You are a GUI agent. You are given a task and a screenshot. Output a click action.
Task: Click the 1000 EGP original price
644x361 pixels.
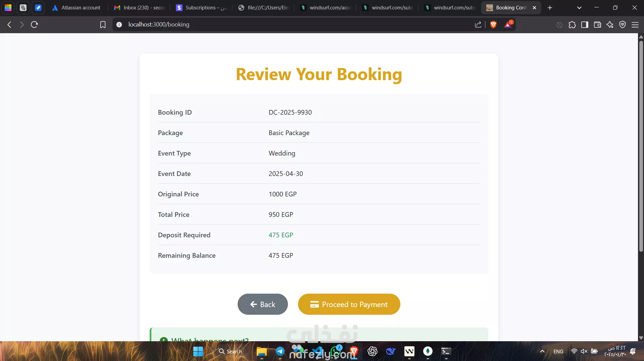283,194
